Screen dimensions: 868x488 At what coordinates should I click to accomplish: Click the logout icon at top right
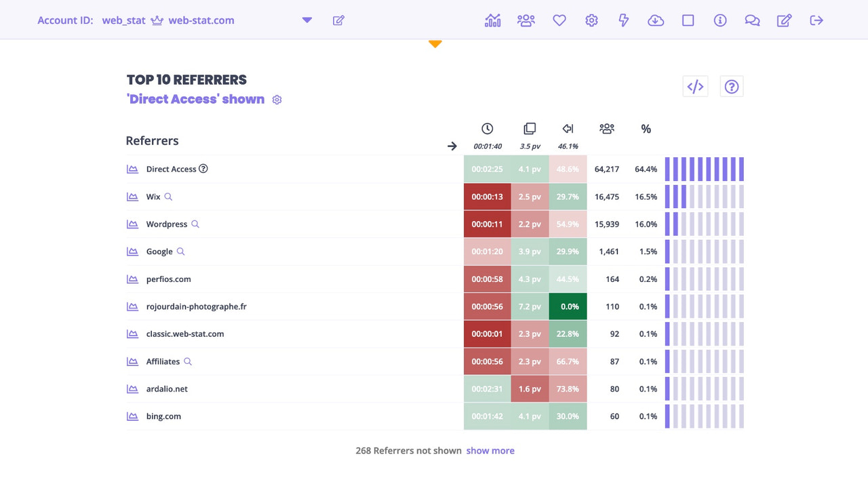click(x=816, y=20)
